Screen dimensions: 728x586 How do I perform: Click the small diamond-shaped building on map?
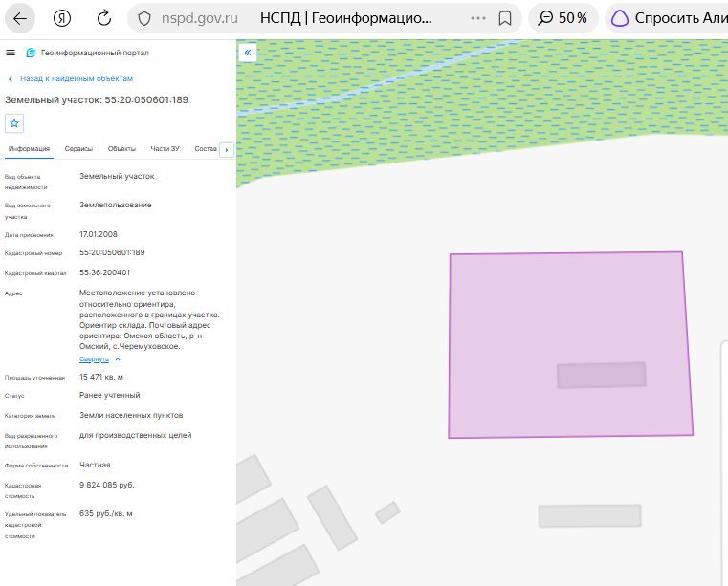pos(387,512)
